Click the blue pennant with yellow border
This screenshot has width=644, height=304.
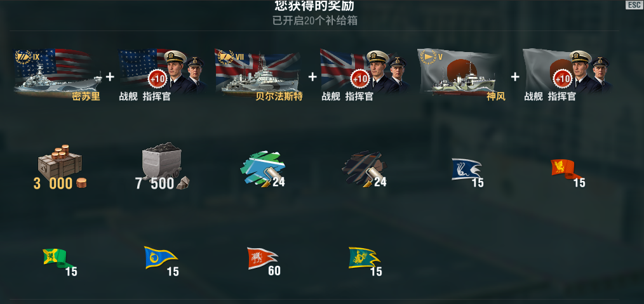[x=161, y=261]
